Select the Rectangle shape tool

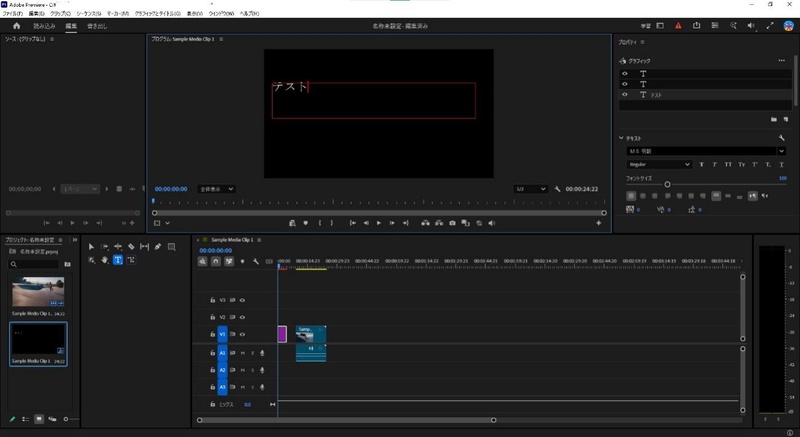[171, 247]
